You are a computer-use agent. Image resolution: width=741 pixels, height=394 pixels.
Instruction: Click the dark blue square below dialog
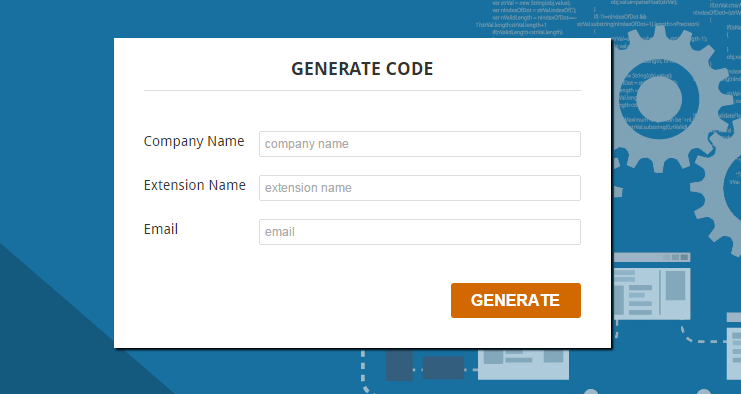pos(399,365)
